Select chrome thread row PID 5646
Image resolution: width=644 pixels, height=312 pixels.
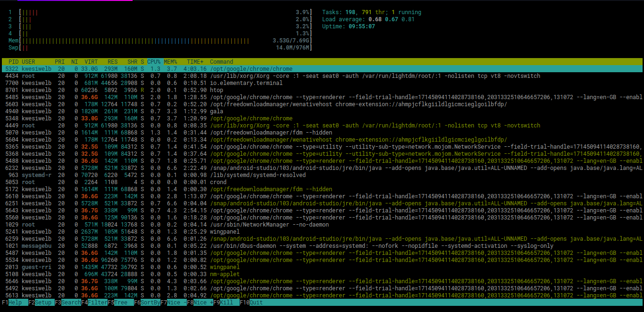322,281
